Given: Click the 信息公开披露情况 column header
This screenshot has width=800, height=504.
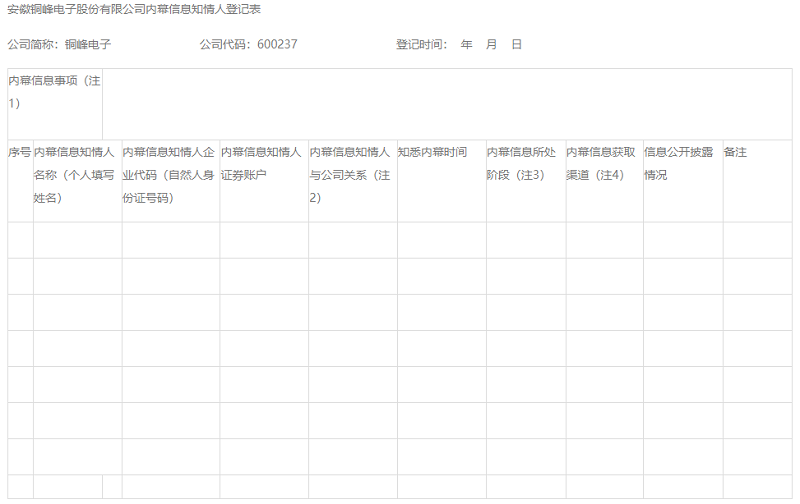Looking at the screenshot, I should point(682,164).
